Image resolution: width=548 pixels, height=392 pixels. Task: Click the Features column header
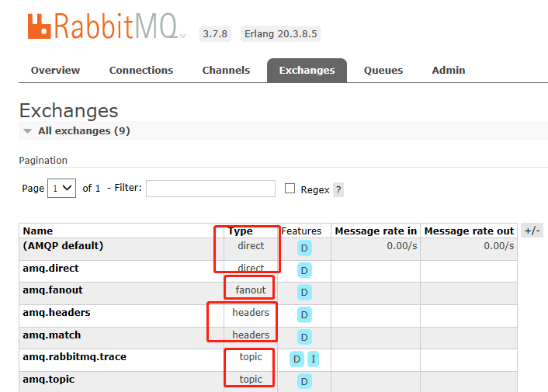(x=301, y=231)
